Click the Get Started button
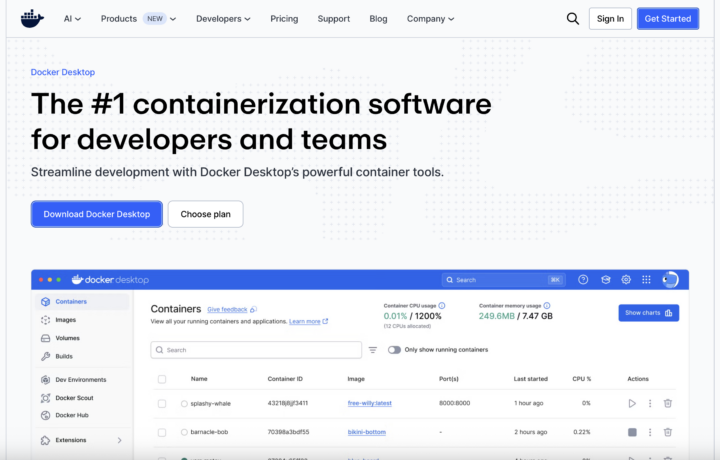 (668, 19)
